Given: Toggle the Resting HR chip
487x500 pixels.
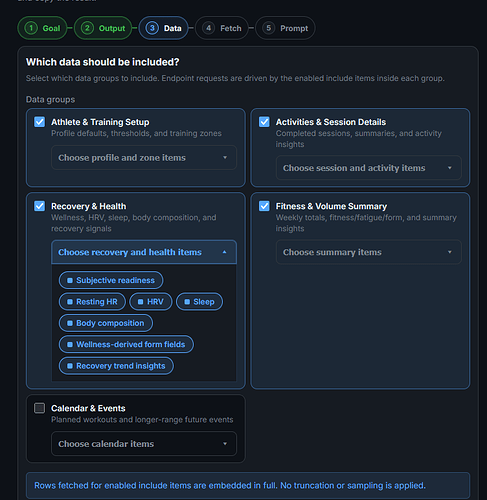Looking at the screenshot, I should coord(92,302).
